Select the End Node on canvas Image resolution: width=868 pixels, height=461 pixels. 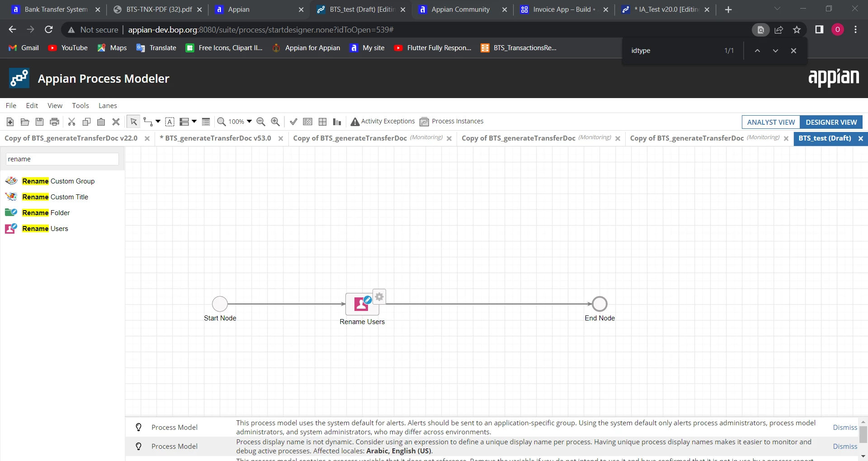600,304
